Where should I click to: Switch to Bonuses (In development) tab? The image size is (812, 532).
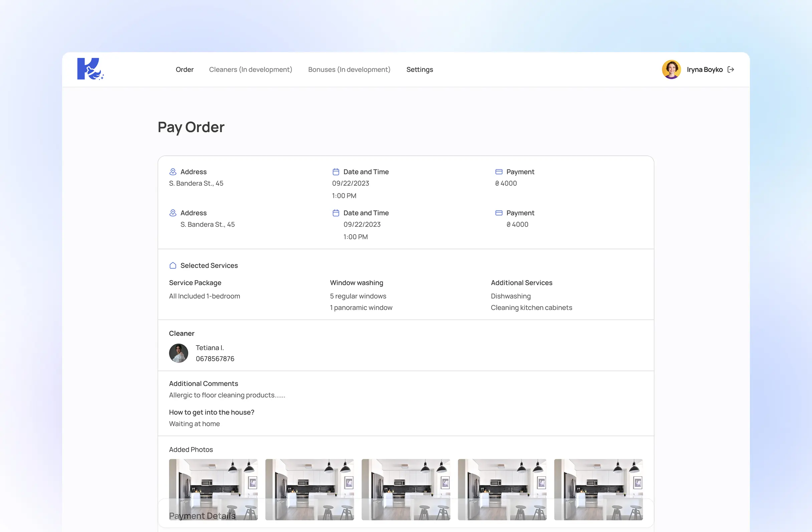[349, 70]
